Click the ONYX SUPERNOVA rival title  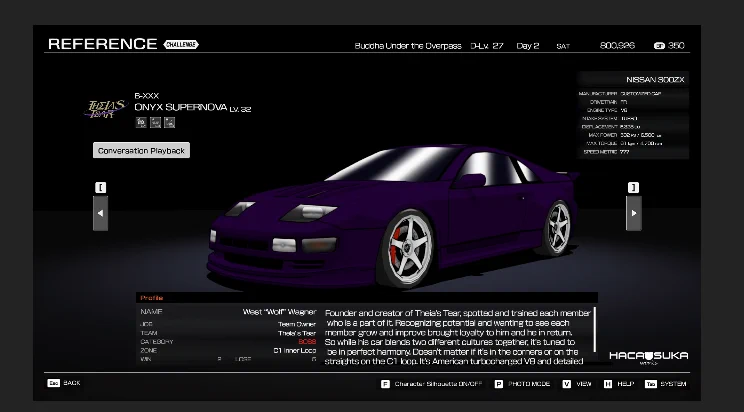pyautogui.click(x=181, y=107)
